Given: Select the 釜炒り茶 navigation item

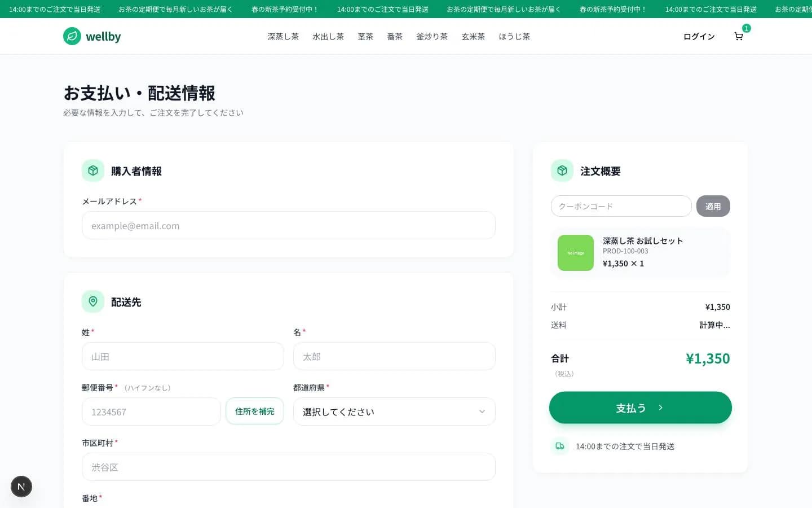Looking at the screenshot, I should (432, 36).
